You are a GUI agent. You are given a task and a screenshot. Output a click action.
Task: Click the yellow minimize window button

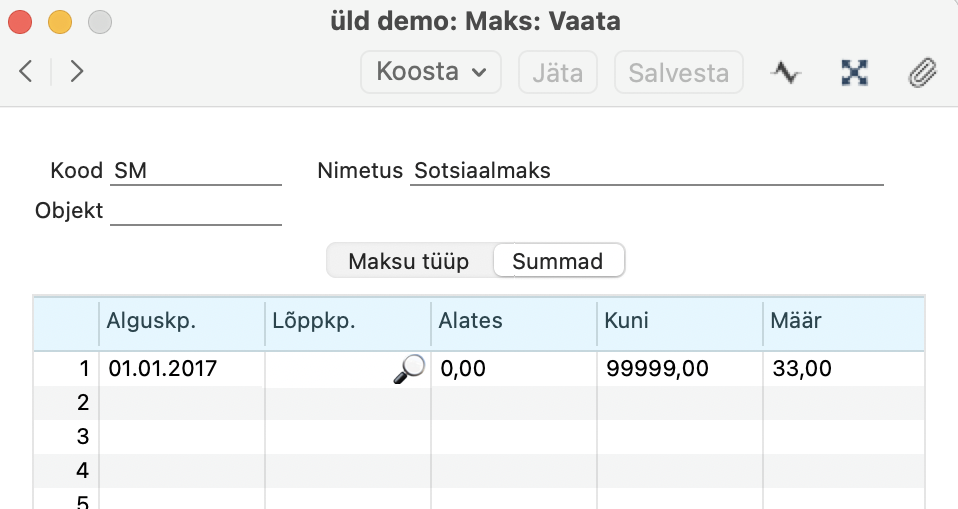[60, 23]
